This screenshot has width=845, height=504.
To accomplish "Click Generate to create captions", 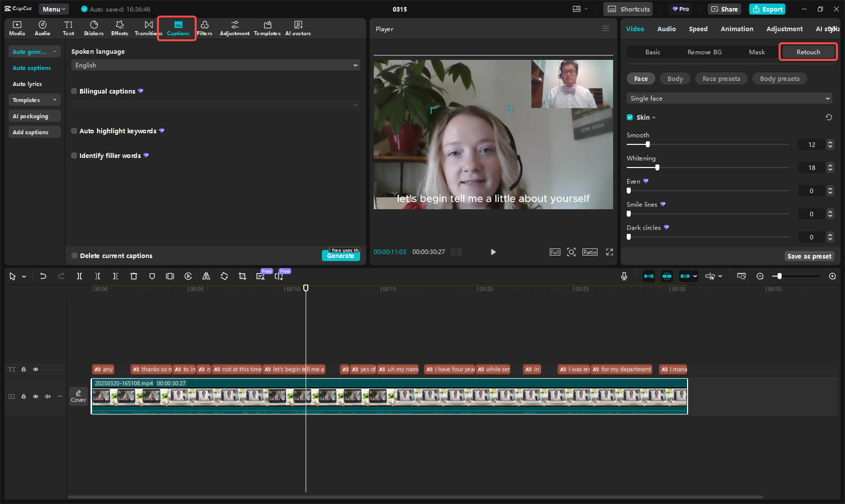I will (x=341, y=256).
